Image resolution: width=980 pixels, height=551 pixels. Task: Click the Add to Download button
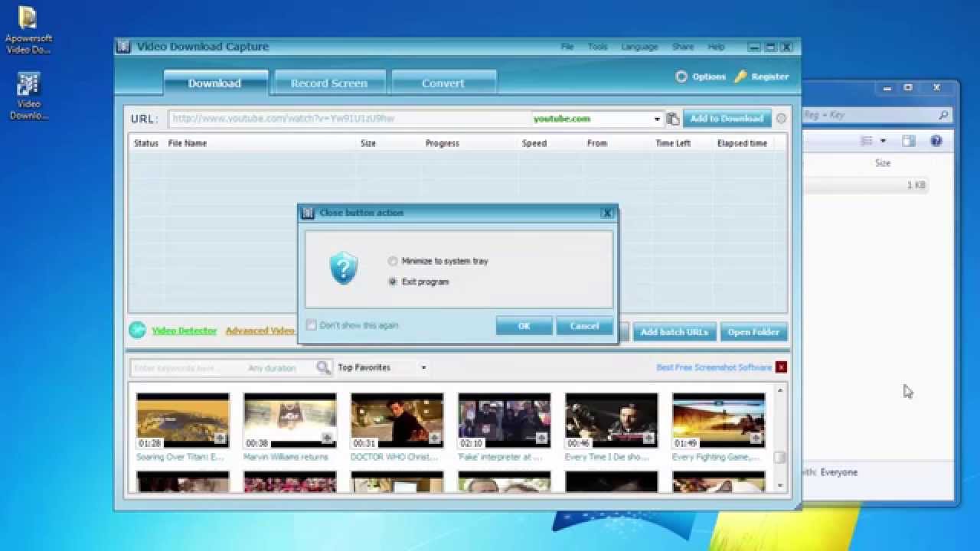tap(727, 119)
